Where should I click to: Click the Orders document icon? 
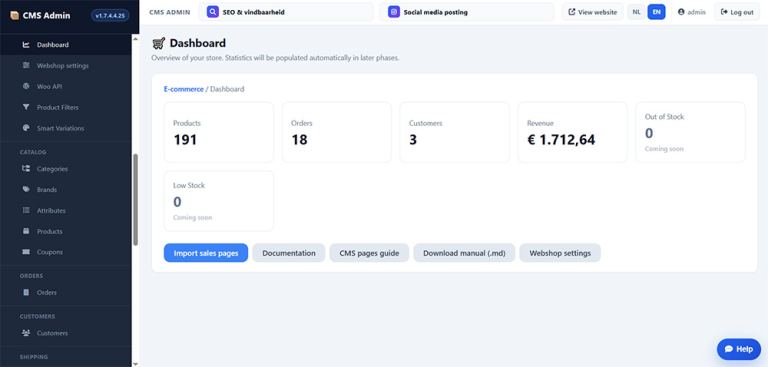(26, 293)
